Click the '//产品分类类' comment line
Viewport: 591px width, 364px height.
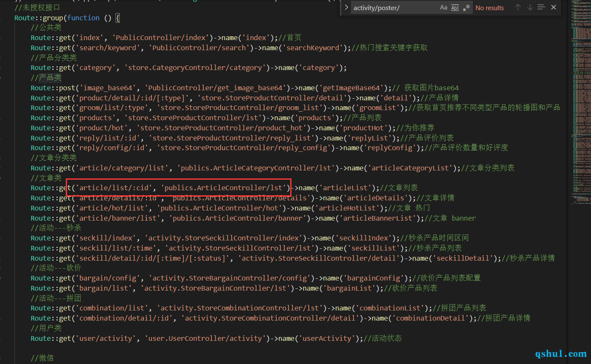(54, 58)
